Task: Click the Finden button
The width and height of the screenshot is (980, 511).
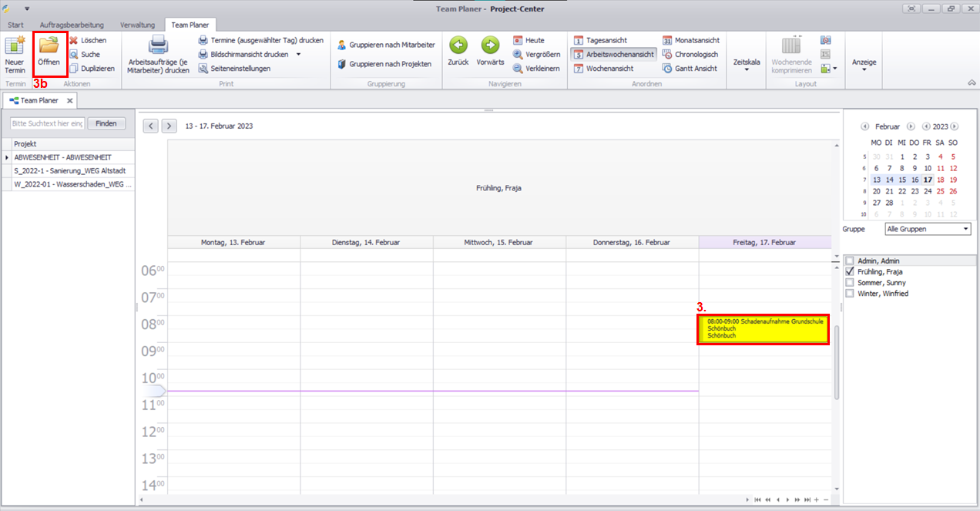Action: click(x=106, y=123)
